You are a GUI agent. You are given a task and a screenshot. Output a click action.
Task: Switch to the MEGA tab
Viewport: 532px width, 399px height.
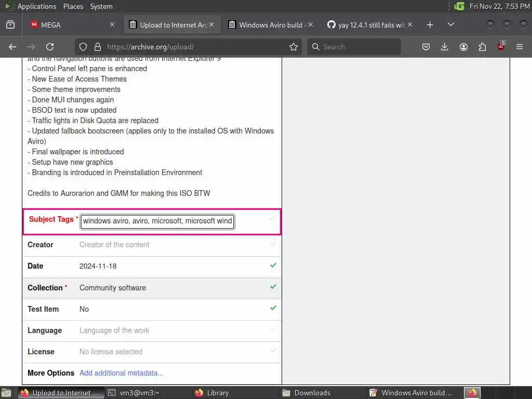(72, 25)
